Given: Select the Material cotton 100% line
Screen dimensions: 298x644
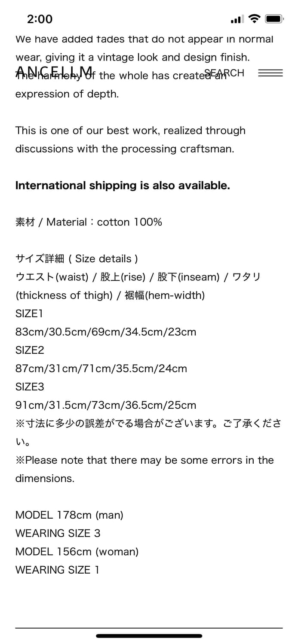Looking at the screenshot, I should tap(89, 222).
